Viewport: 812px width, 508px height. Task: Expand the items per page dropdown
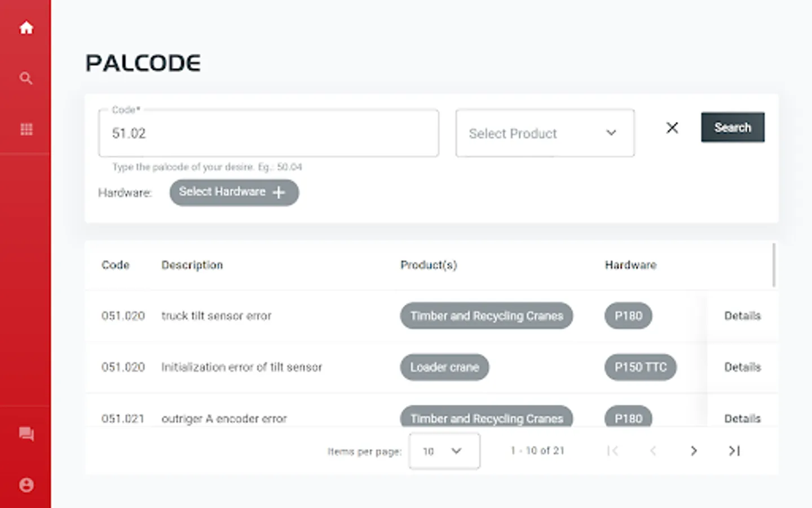point(444,451)
